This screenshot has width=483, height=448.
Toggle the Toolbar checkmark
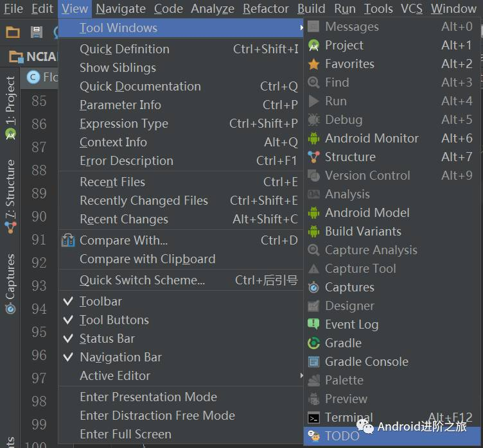(68, 301)
